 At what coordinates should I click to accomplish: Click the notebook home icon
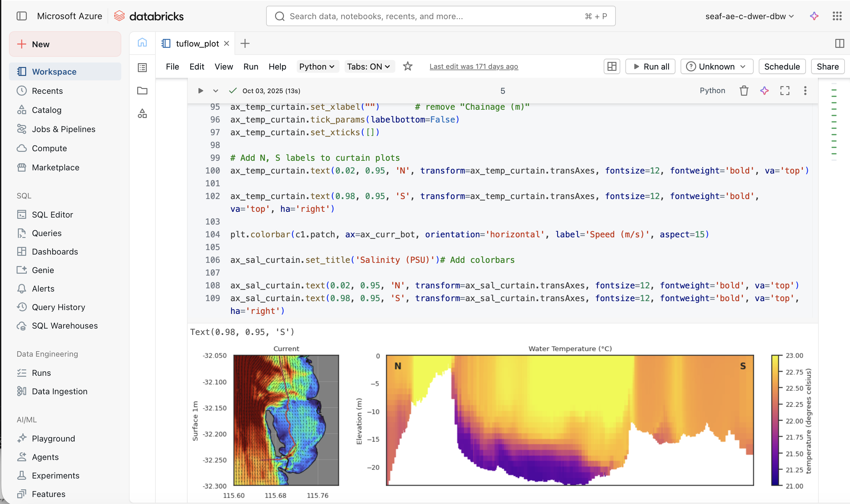142,43
